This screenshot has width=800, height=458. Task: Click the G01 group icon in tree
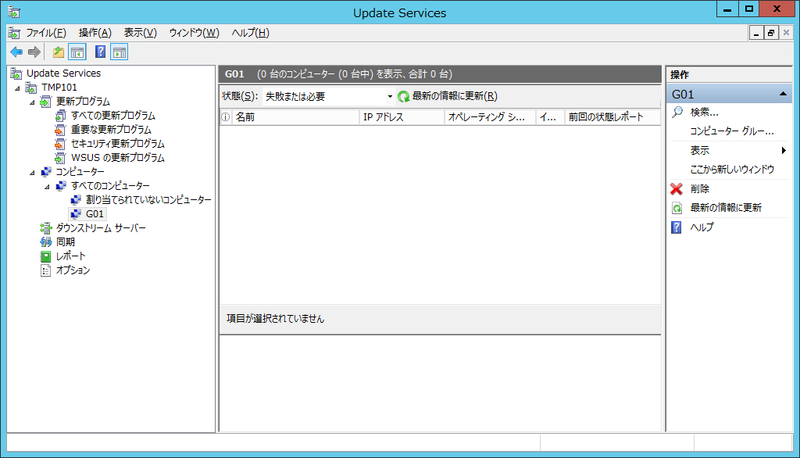(76, 214)
